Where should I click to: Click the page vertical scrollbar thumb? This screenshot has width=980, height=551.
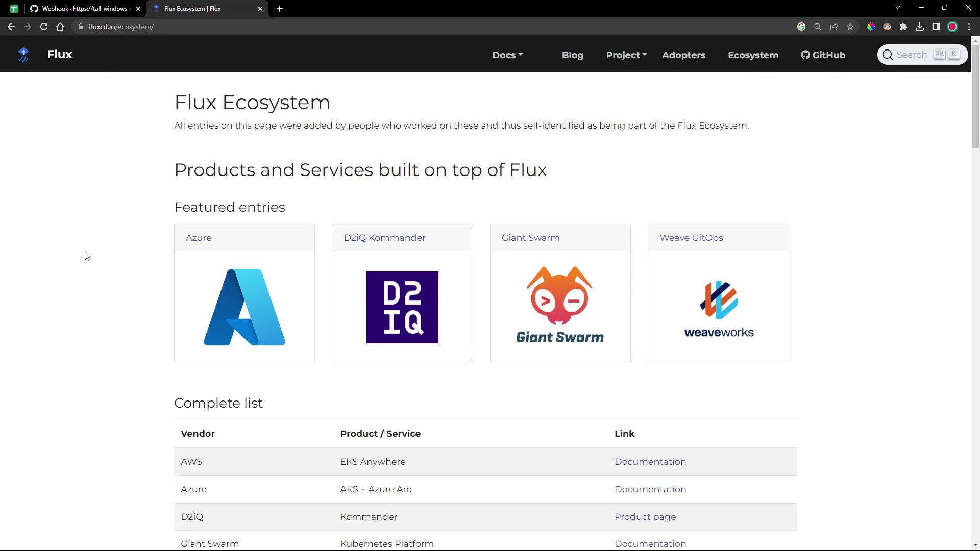975,96
